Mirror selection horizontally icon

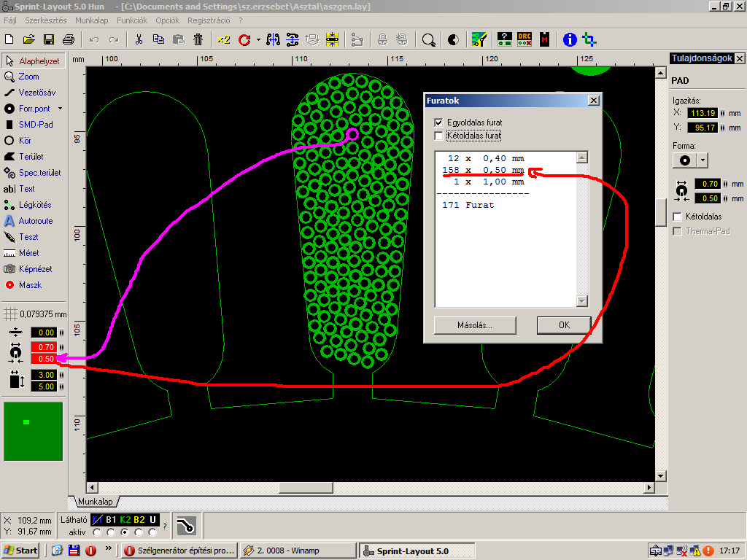(273, 39)
